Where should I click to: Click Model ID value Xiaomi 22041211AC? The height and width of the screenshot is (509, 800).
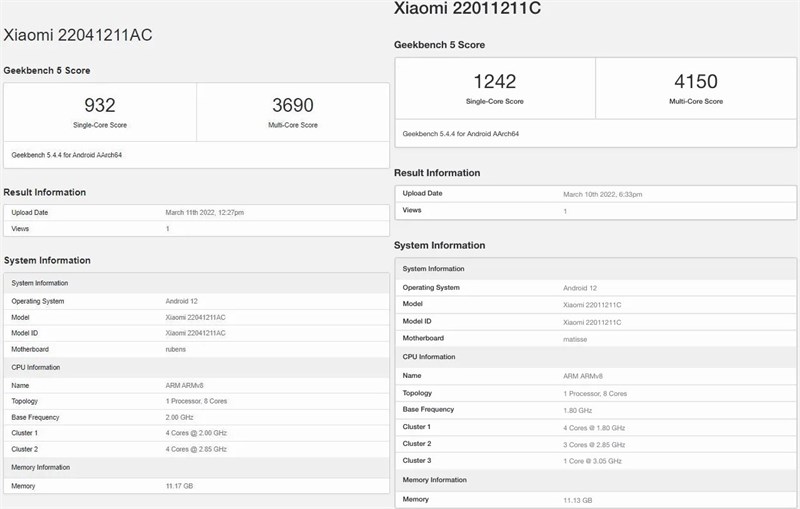[195, 332]
